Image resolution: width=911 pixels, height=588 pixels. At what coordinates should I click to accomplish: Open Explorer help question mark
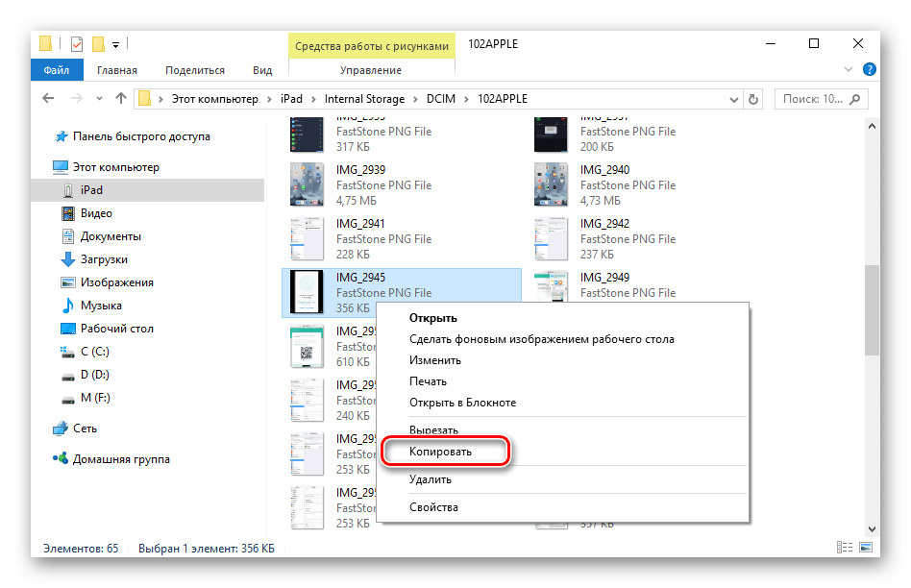tap(869, 70)
